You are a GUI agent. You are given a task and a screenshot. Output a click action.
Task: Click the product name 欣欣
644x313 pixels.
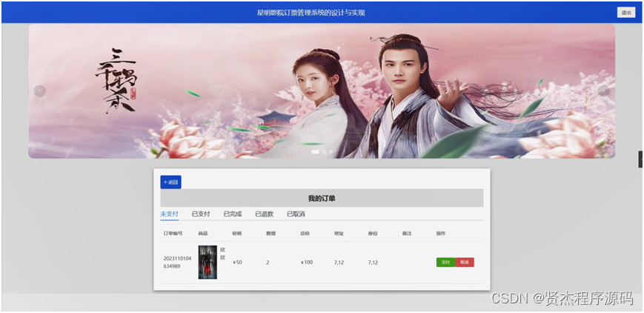click(222, 254)
